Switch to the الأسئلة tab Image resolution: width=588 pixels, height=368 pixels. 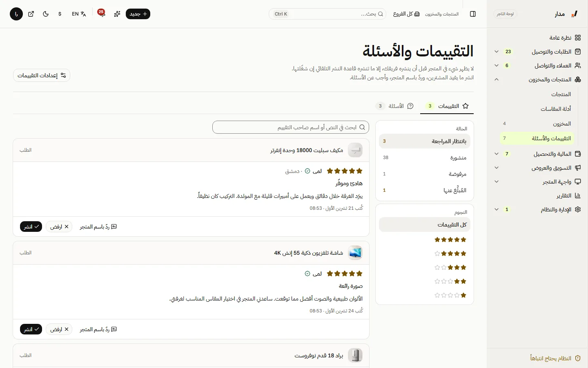click(x=395, y=106)
